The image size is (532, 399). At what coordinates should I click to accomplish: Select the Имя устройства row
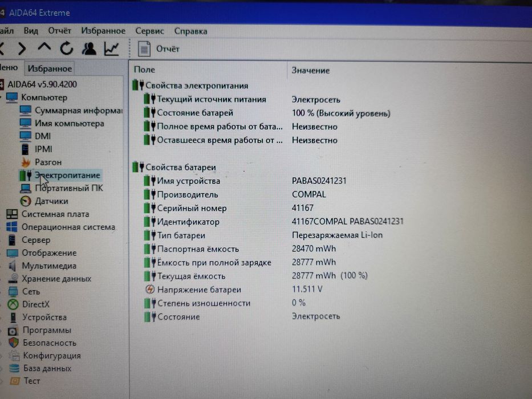(x=188, y=181)
